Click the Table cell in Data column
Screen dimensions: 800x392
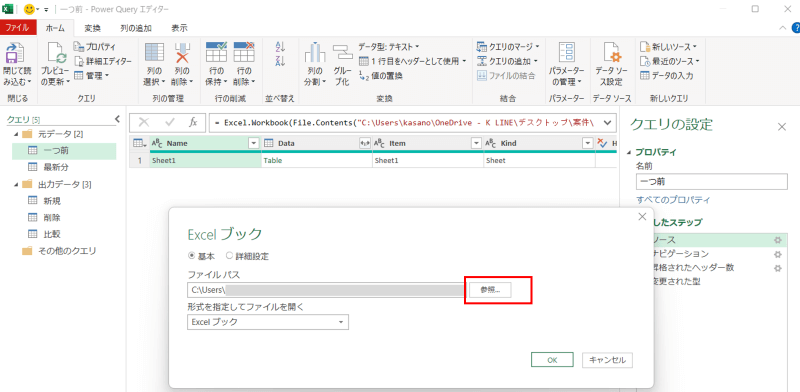pos(317,160)
